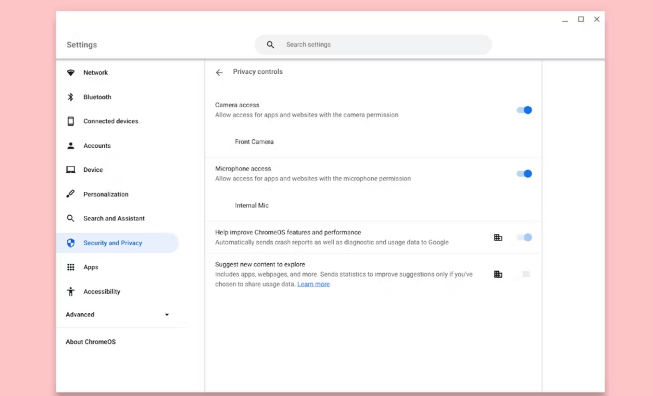Click managed-policy icon beside Help improve ChromeOS
Viewport: 653px width, 396px height.
coord(498,237)
